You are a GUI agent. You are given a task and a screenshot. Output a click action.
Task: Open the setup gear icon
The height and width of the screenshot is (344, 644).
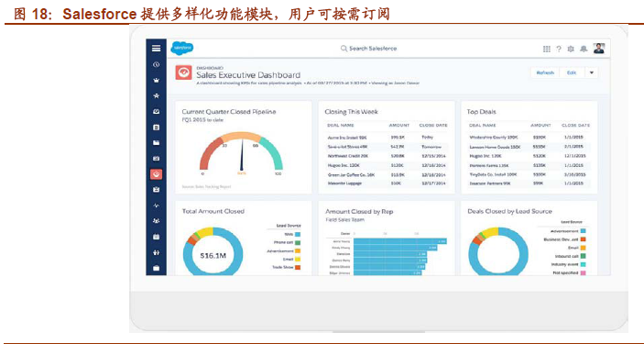pos(571,49)
